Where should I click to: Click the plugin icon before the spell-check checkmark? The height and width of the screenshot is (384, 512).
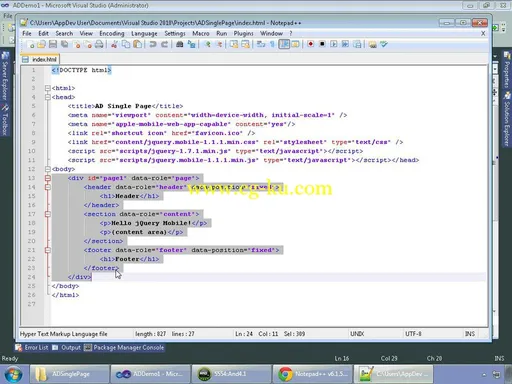pos(372,44)
